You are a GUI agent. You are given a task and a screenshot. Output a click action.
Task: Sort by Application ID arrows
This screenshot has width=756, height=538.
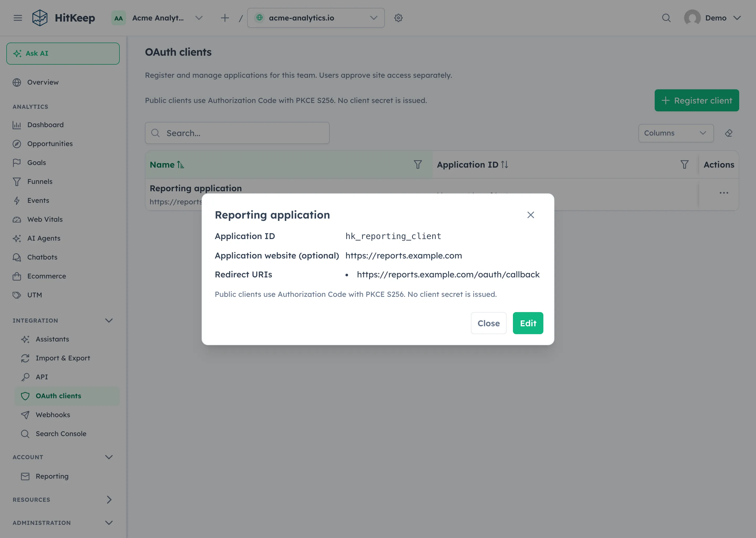505,165
